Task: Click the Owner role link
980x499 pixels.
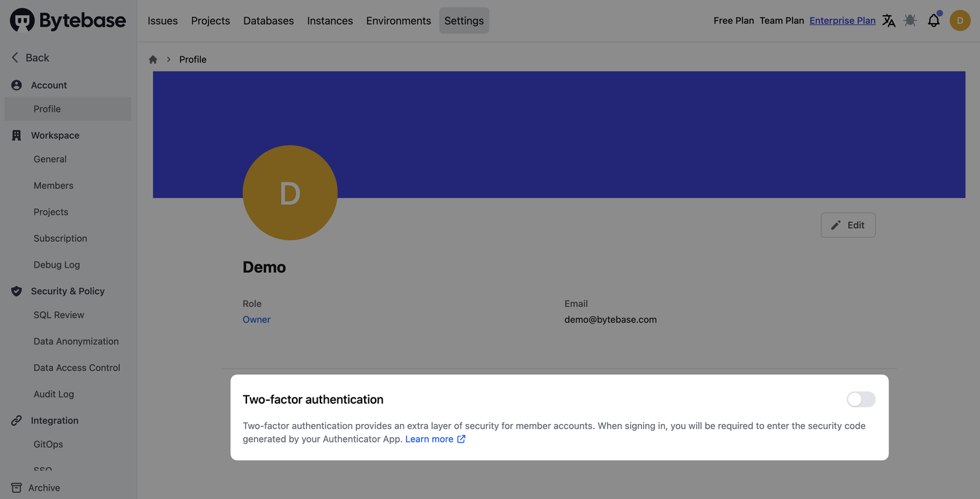Action: [x=256, y=319]
